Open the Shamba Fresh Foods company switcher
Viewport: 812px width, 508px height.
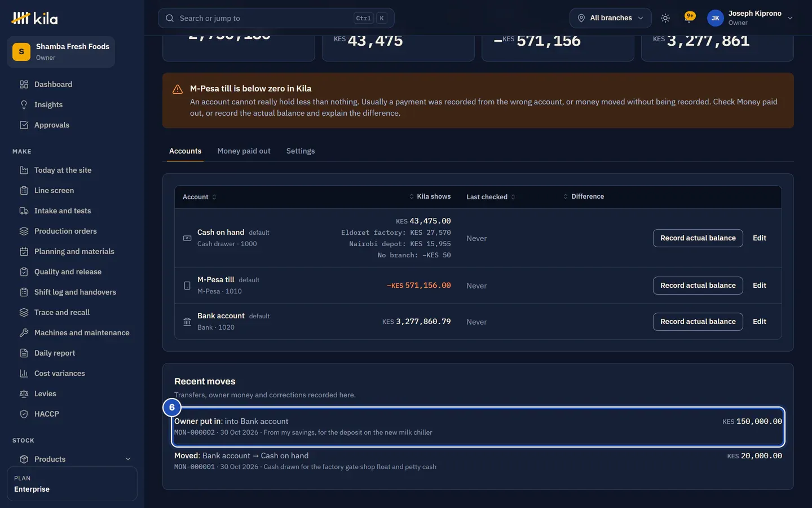61,52
